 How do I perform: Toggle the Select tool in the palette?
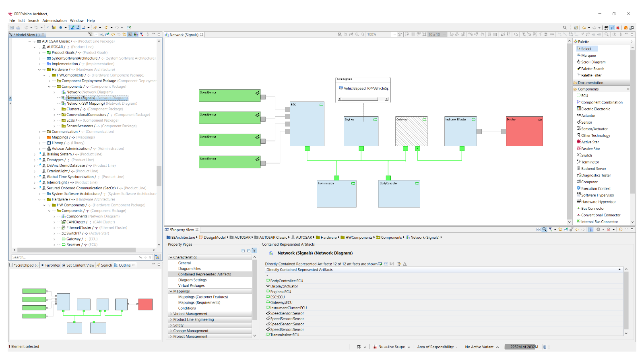coord(586,49)
